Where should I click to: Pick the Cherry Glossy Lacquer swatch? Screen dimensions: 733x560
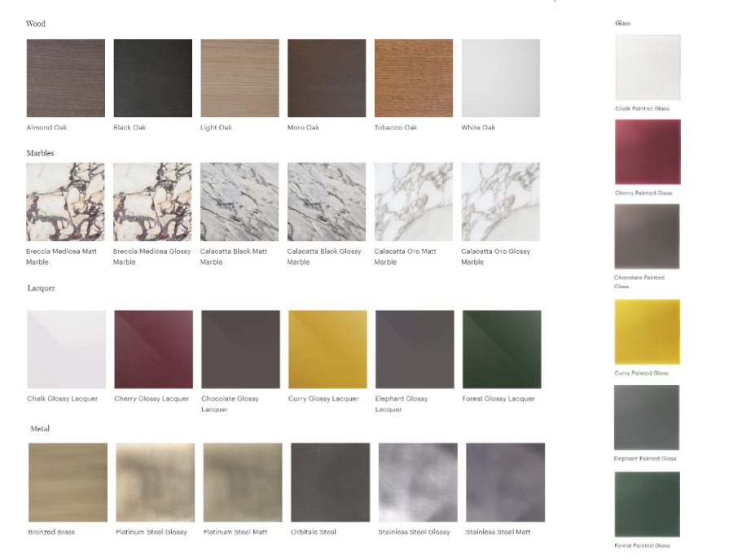153,349
